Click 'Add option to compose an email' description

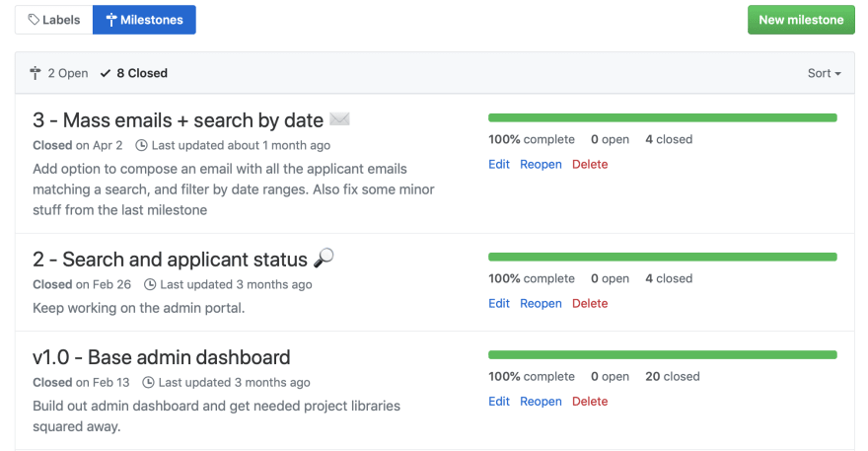(x=234, y=189)
